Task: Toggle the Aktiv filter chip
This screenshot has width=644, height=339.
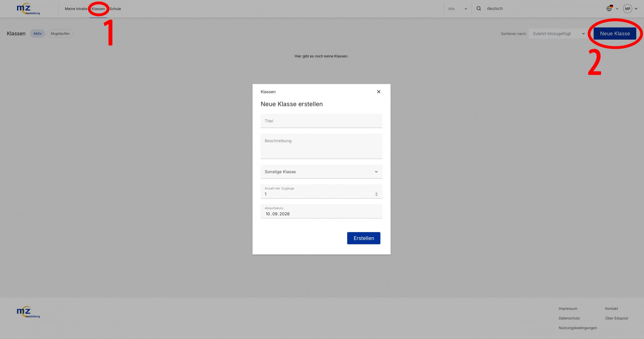Action: coord(37,33)
